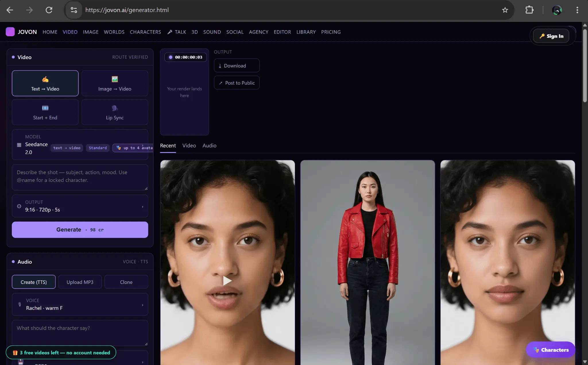
Task: Click the 00:00:00:03 timecode badge
Action: point(185,57)
